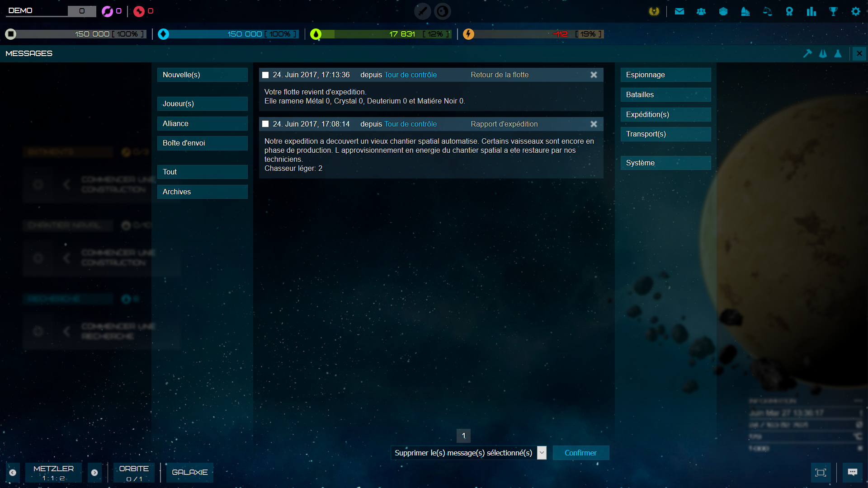
Task: Click the golden laurel wreath icon
Action: coord(654,11)
